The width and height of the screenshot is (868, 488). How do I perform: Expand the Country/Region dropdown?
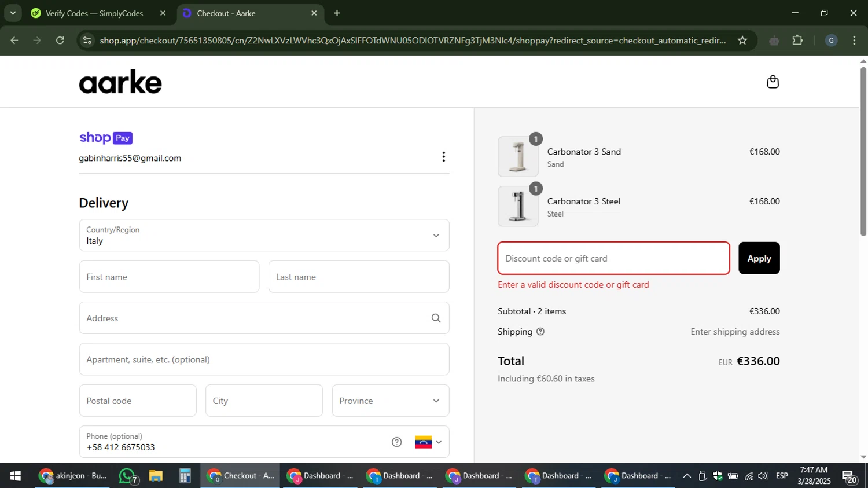264,235
